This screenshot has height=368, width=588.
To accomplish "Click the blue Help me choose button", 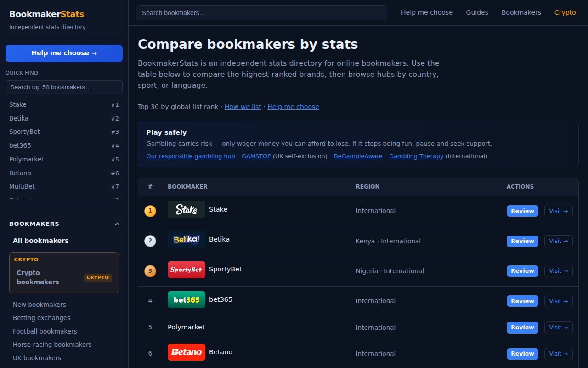I will (x=64, y=53).
